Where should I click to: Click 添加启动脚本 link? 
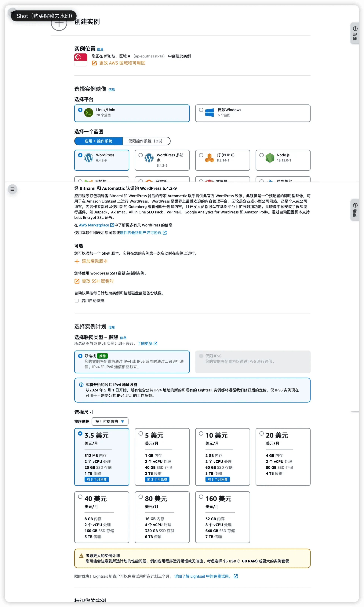(x=95, y=261)
